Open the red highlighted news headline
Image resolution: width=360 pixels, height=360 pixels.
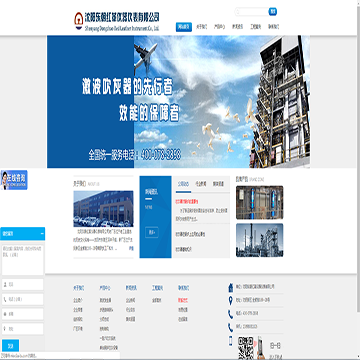tap(187, 201)
